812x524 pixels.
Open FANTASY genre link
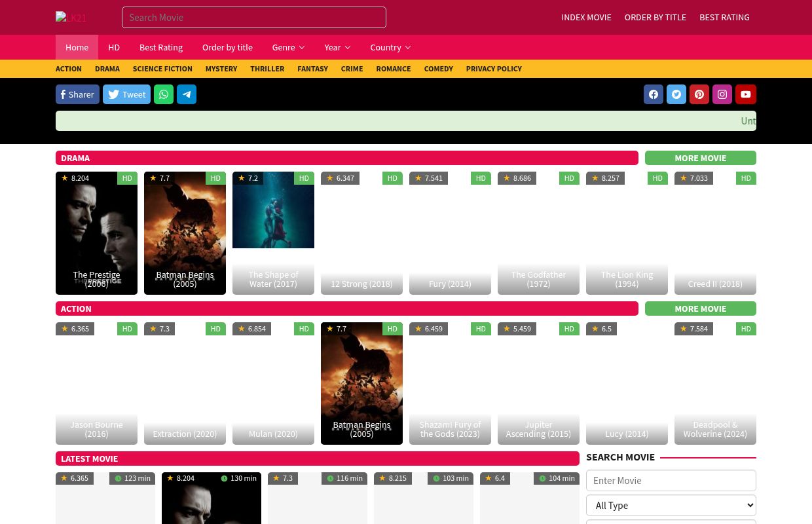click(312, 69)
